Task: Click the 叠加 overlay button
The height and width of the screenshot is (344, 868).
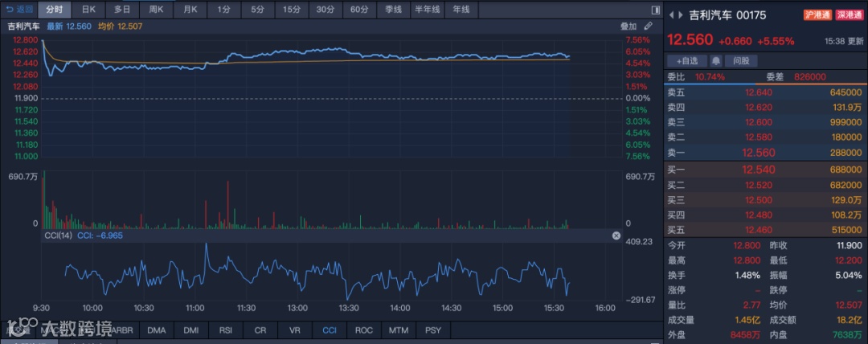Action: tap(628, 26)
